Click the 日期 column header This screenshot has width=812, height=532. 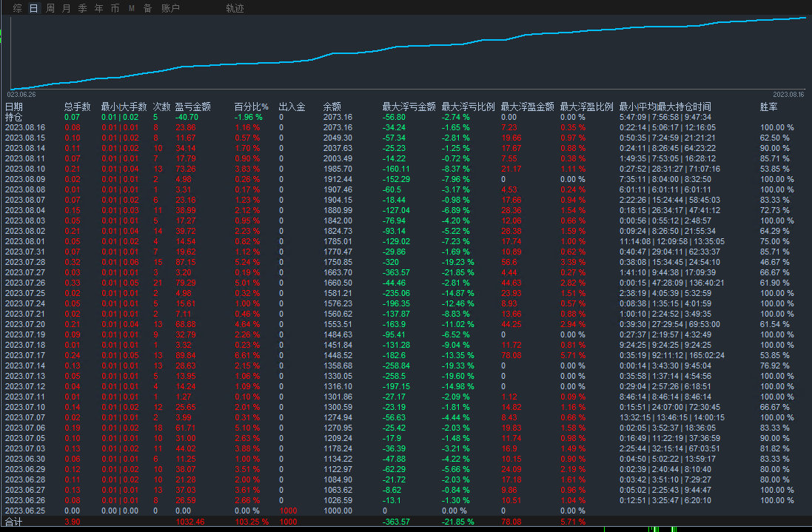click(x=14, y=107)
